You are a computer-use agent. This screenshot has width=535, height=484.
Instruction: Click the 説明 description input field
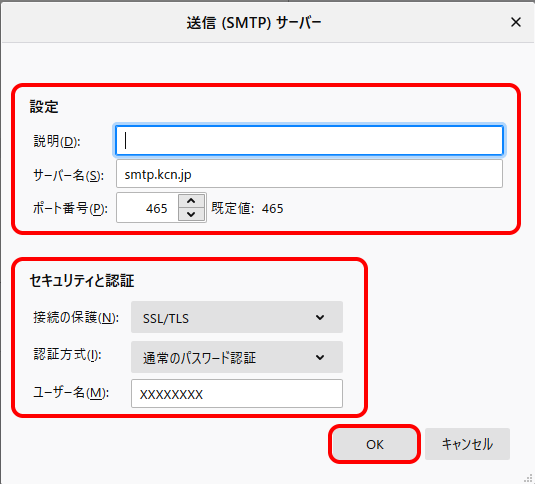click(309, 141)
